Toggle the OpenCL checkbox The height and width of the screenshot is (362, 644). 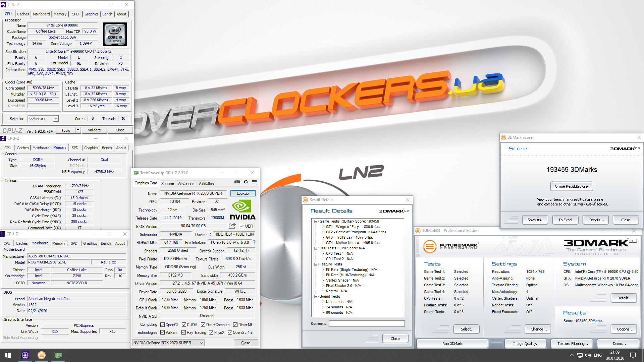click(x=162, y=325)
